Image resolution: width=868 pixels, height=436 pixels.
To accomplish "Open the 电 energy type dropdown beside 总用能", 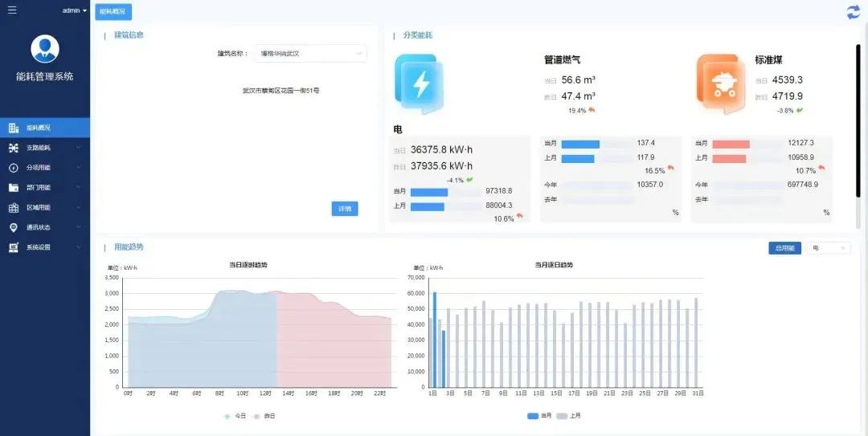I will click(829, 248).
